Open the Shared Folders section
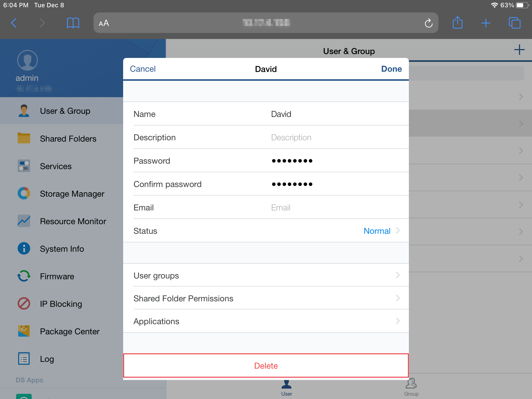Screen dimensions: 532x399 (x=68, y=138)
